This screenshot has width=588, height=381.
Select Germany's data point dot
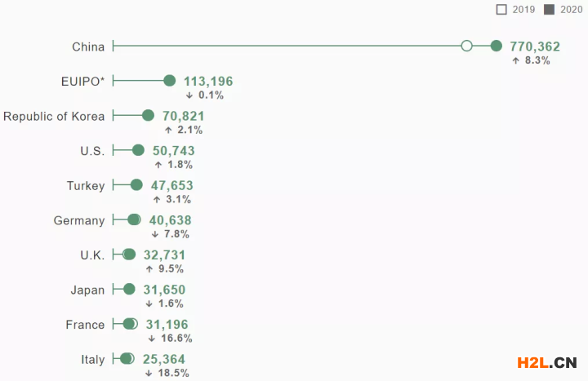click(x=134, y=219)
